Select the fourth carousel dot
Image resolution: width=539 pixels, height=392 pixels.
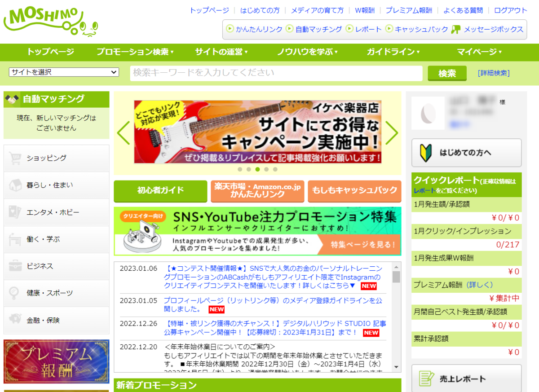(x=266, y=169)
